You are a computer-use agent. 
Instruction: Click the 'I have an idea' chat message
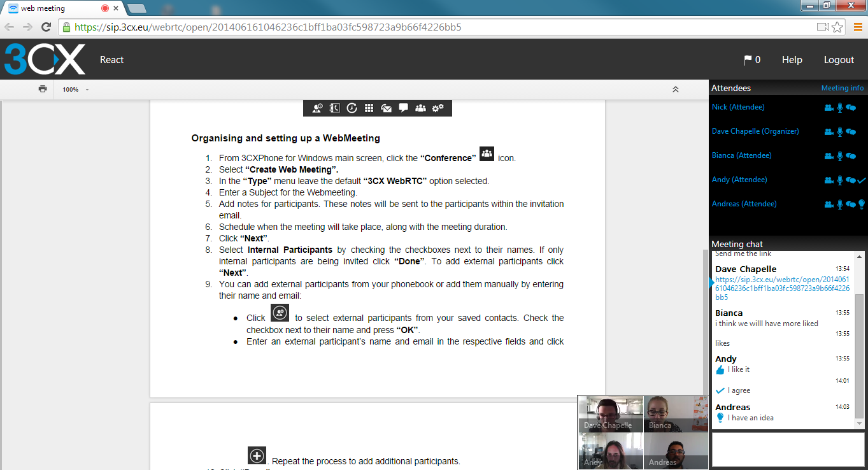click(x=751, y=418)
